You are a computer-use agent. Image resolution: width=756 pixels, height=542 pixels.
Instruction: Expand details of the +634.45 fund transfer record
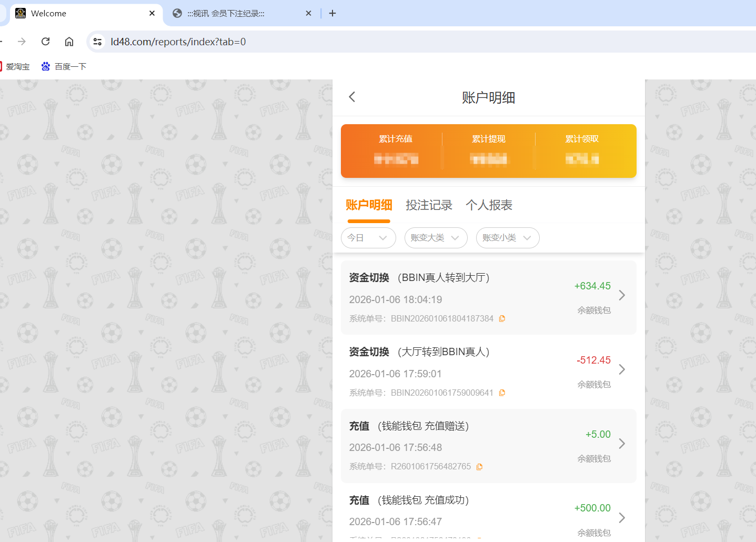[x=622, y=295]
